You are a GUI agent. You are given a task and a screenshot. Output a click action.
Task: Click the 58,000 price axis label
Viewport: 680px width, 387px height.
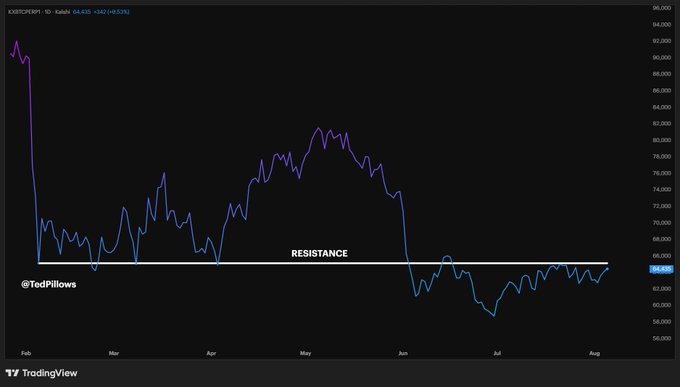pos(662,321)
